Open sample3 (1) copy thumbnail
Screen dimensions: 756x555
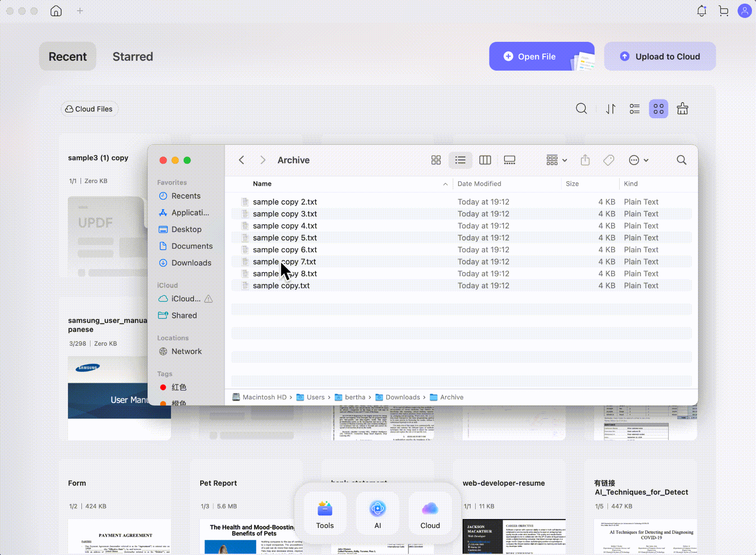coord(108,237)
